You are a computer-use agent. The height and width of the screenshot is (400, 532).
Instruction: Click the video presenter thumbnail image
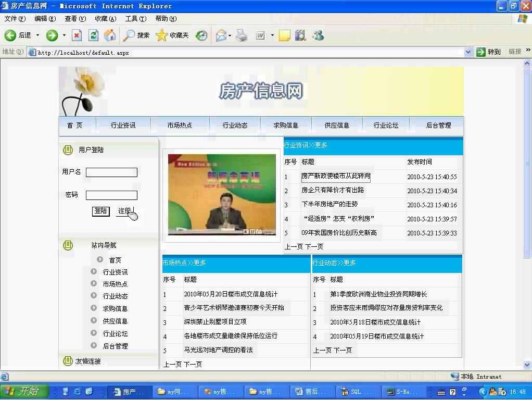pos(222,195)
